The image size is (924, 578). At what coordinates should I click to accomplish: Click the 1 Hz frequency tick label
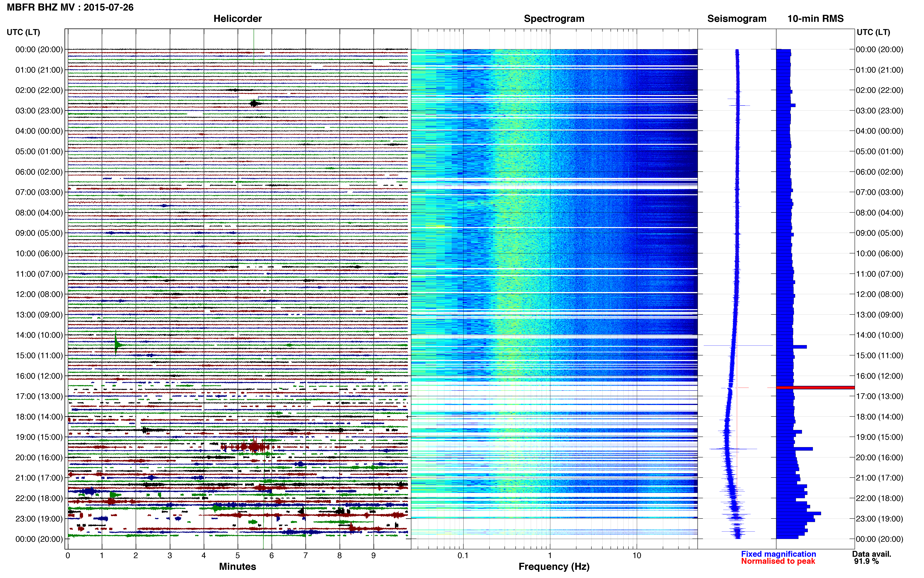550,555
